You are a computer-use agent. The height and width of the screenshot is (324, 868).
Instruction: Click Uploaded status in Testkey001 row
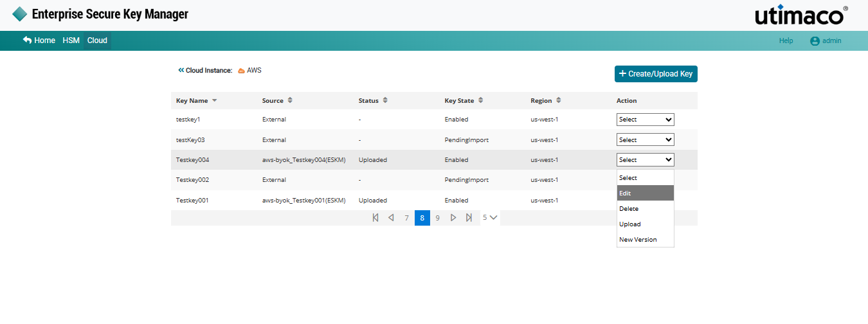tap(373, 200)
